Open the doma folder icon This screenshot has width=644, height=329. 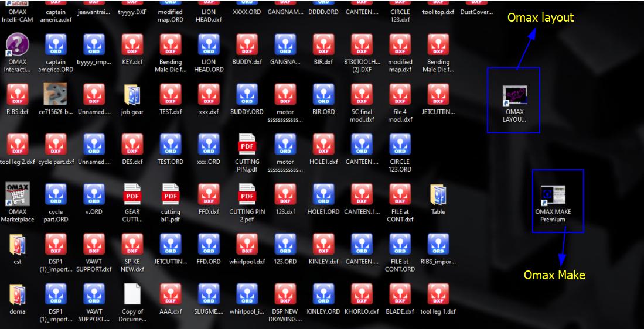click(17, 294)
